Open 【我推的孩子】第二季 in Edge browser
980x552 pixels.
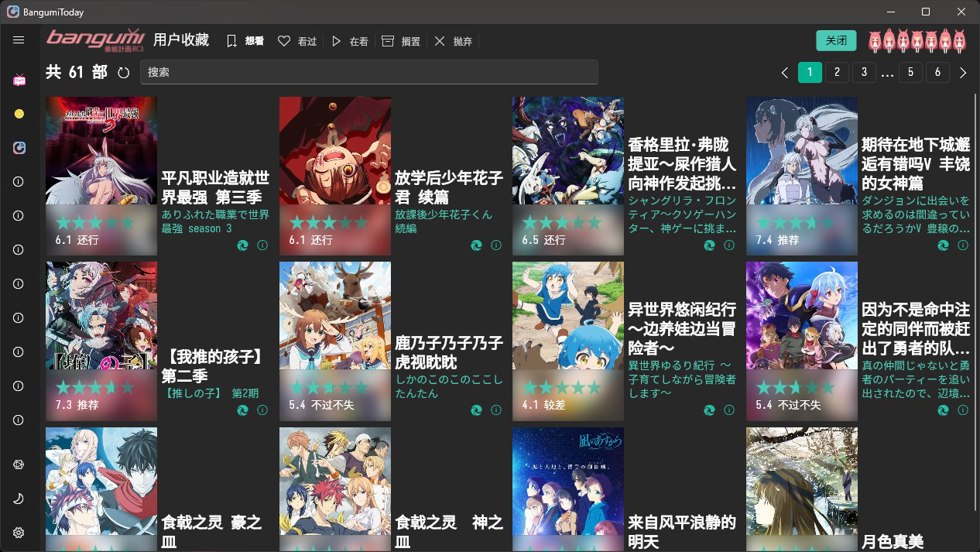[x=242, y=410]
